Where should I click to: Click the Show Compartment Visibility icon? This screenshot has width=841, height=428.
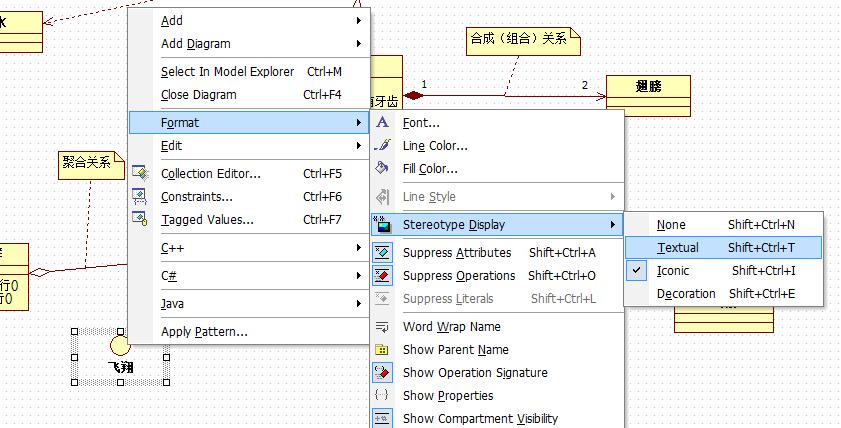click(382, 418)
